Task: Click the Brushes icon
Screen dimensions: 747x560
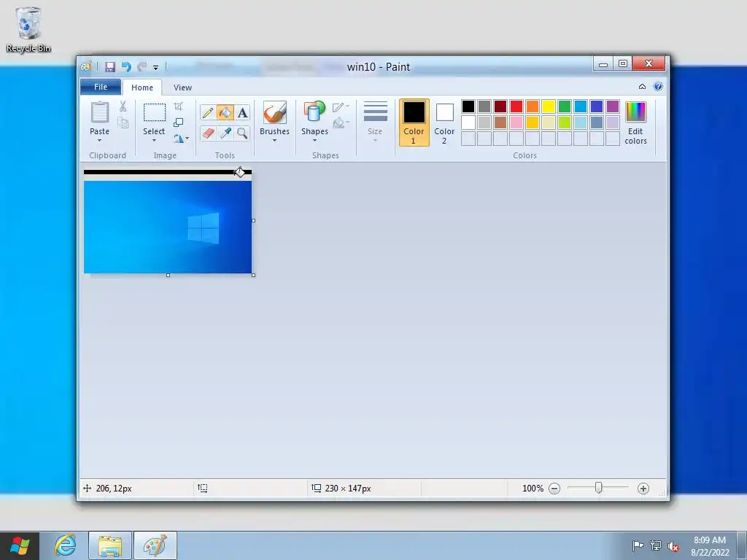Action: click(274, 112)
